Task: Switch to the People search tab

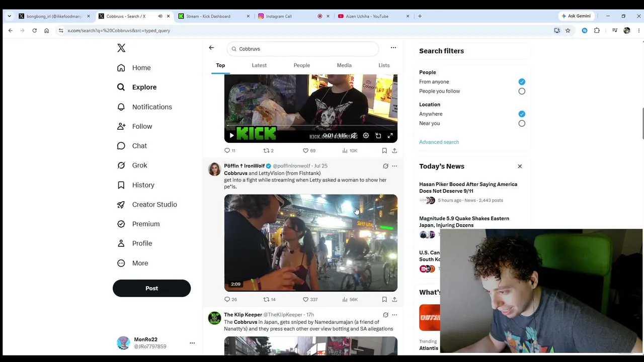Action: (302, 65)
